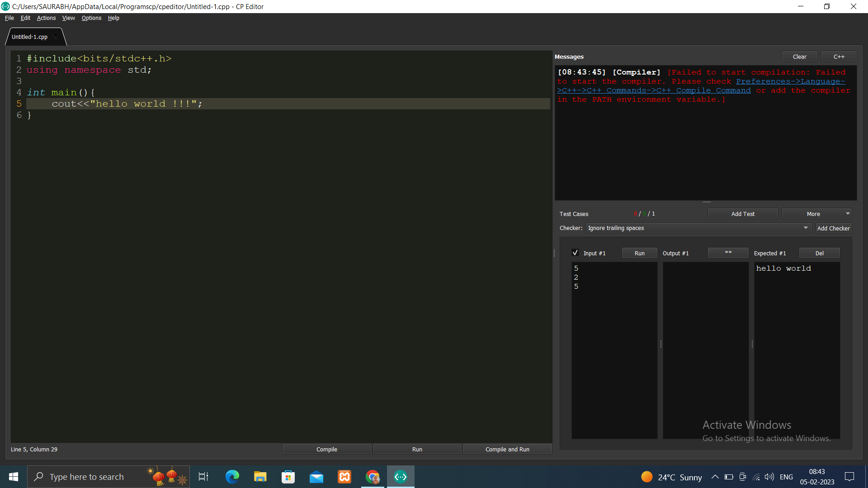Click the Compile and Run button

coord(507,449)
